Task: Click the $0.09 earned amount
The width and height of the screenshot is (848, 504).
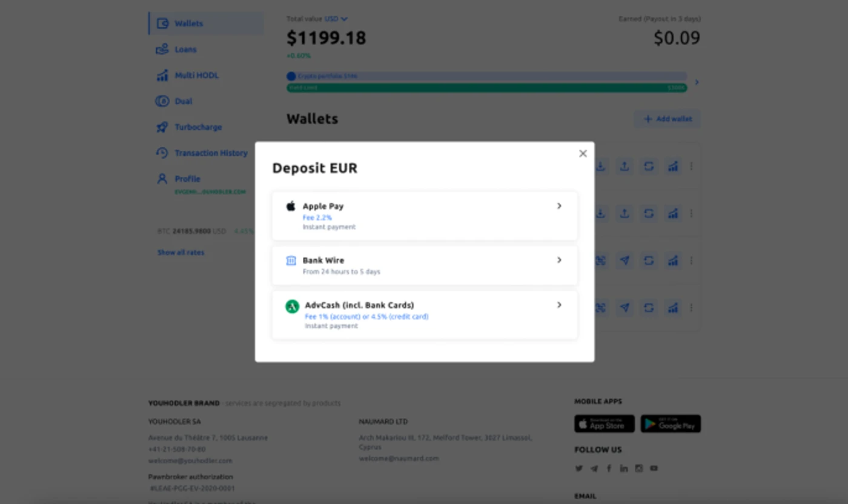Action: [677, 38]
